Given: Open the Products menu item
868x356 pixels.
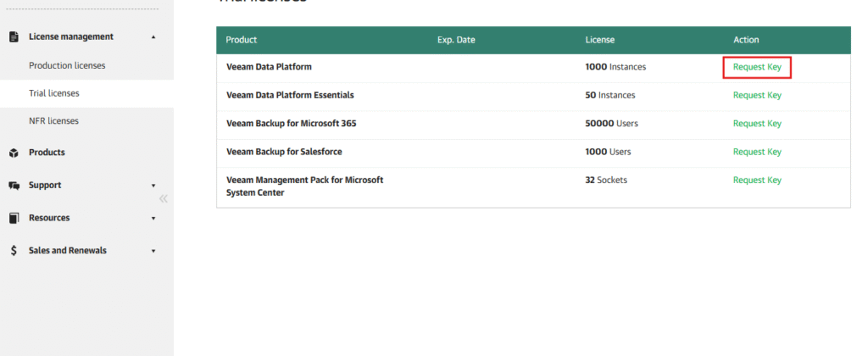Looking at the screenshot, I should 47,153.
